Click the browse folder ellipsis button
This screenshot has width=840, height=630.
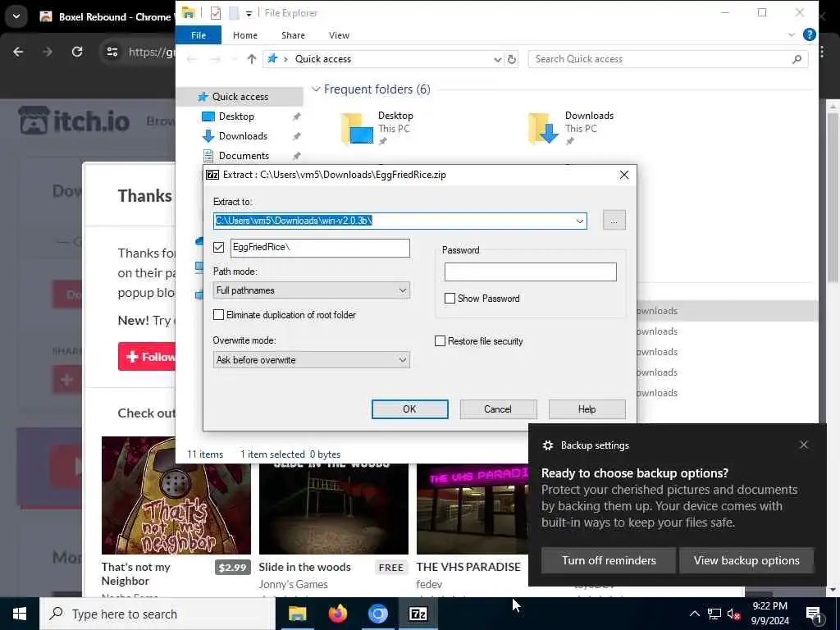click(x=614, y=220)
